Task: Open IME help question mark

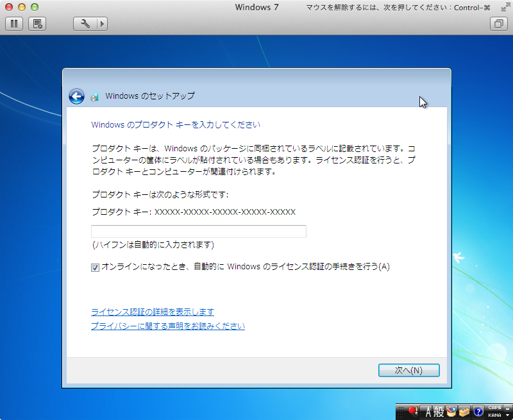Action: tap(478, 412)
